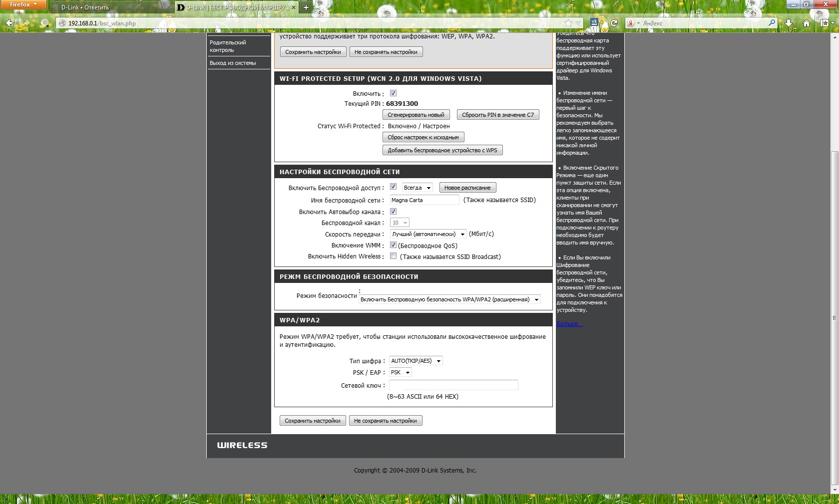Image resolution: width=839 pixels, height=504 pixels.
Task: Open the security mode WPA/WPA2 dropdown
Action: coord(449,299)
